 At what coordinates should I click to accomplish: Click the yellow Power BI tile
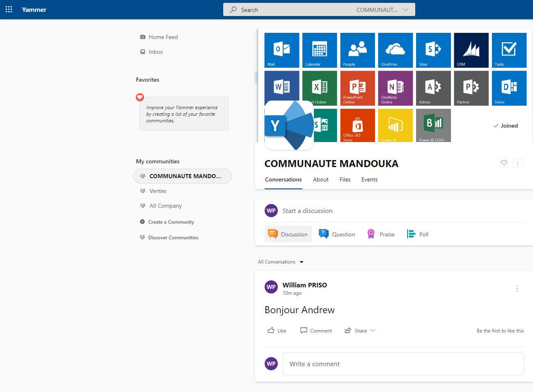click(396, 125)
